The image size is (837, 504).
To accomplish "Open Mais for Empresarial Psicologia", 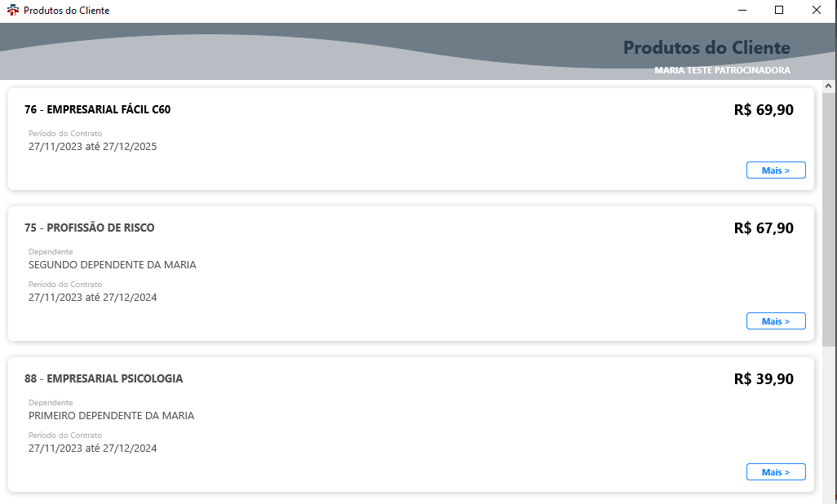I will (x=776, y=472).
